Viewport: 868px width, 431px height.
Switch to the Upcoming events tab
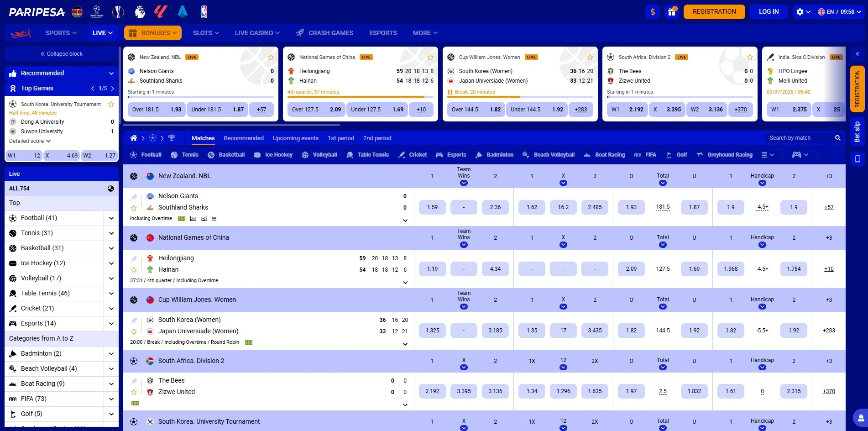pyautogui.click(x=295, y=138)
